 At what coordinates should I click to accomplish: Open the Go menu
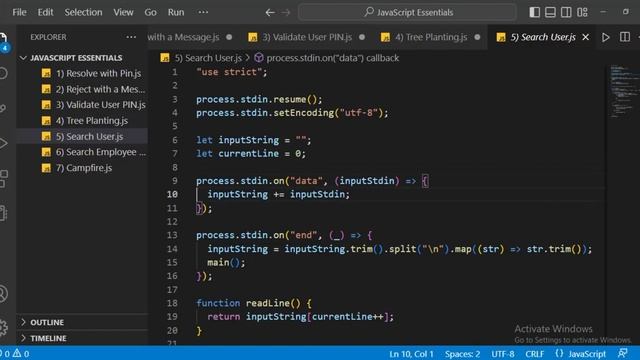tap(150, 12)
